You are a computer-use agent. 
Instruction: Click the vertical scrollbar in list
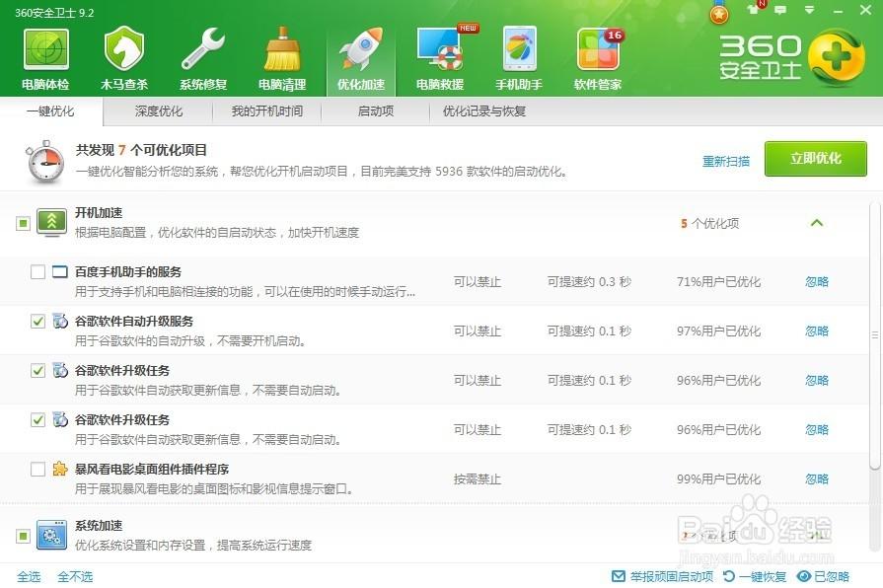[874, 335]
